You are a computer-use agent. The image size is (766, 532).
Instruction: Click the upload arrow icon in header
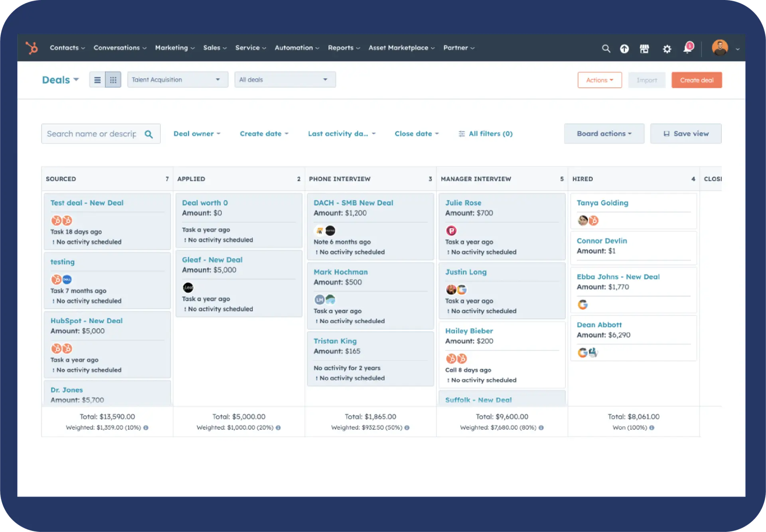pyautogui.click(x=624, y=48)
